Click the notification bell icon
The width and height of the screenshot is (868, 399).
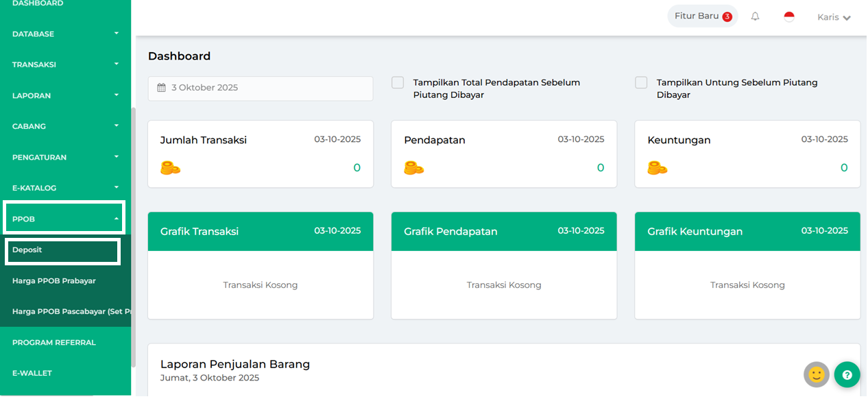tap(755, 16)
